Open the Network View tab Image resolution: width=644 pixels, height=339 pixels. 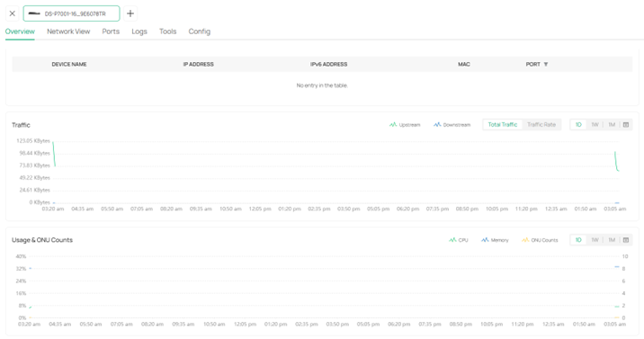68,31
